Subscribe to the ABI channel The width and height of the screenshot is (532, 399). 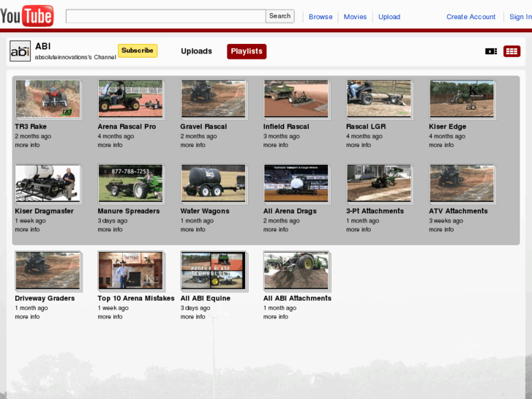pyautogui.click(x=138, y=51)
